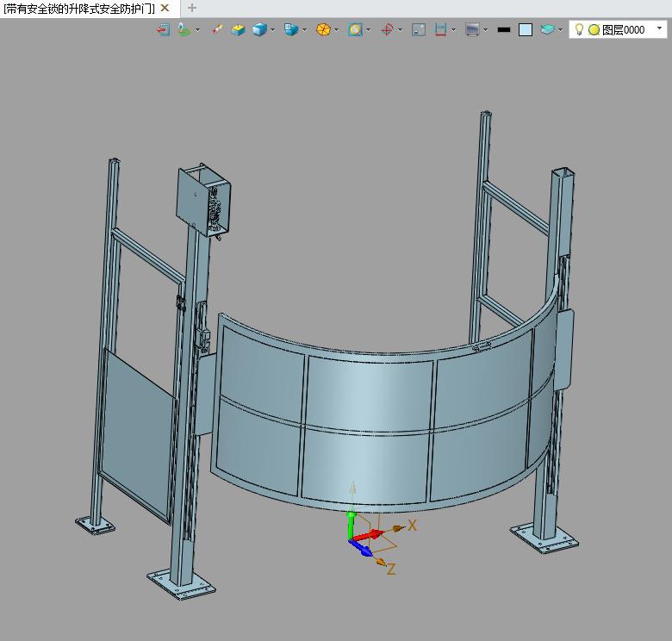672x641 pixels.
Task: Click the orange faceted sphere icon
Action: click(x=324, y=29)
